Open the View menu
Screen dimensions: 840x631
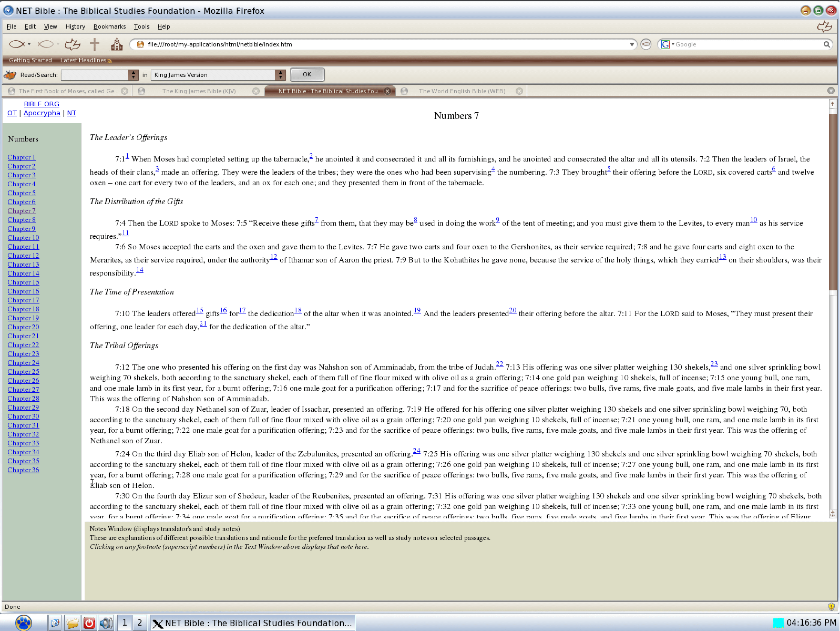click(x=50, y=26)
